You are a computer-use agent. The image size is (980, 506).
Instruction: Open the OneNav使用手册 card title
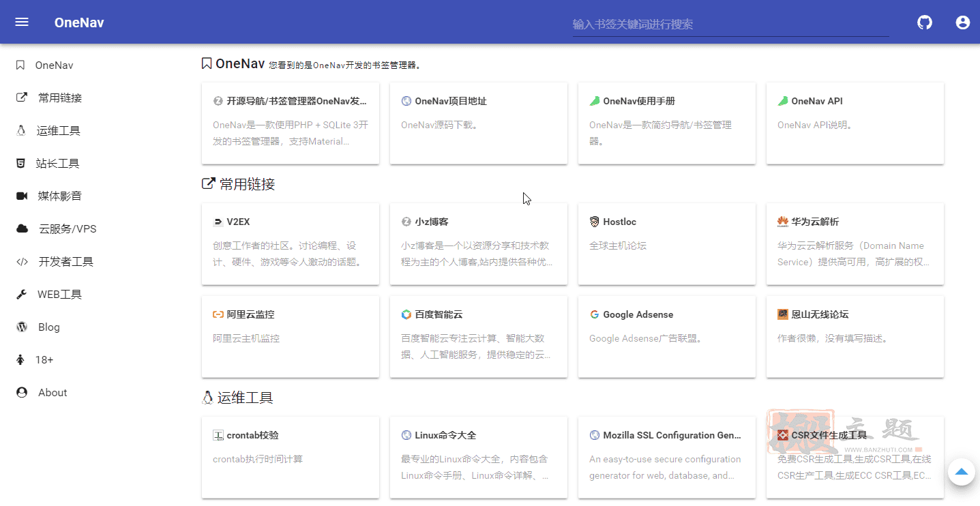639,101
